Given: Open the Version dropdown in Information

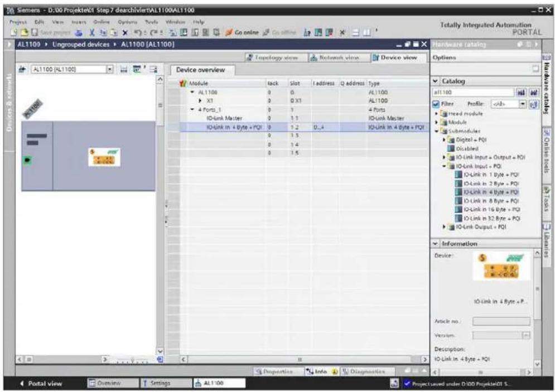Looking at the screenshot, I should coord(527,335).
